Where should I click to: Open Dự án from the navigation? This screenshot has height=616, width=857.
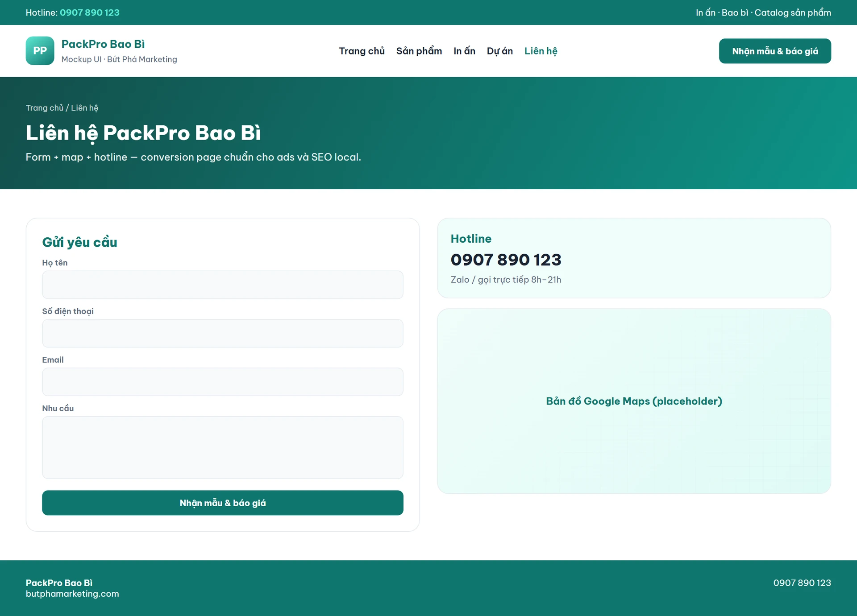499,51
